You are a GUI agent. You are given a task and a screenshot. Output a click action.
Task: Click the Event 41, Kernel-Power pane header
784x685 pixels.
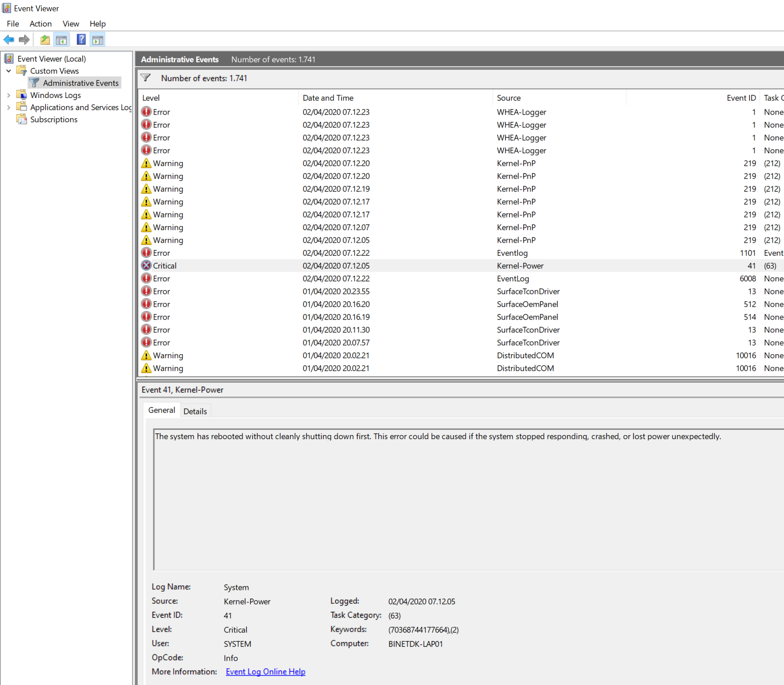click(183, 390)
